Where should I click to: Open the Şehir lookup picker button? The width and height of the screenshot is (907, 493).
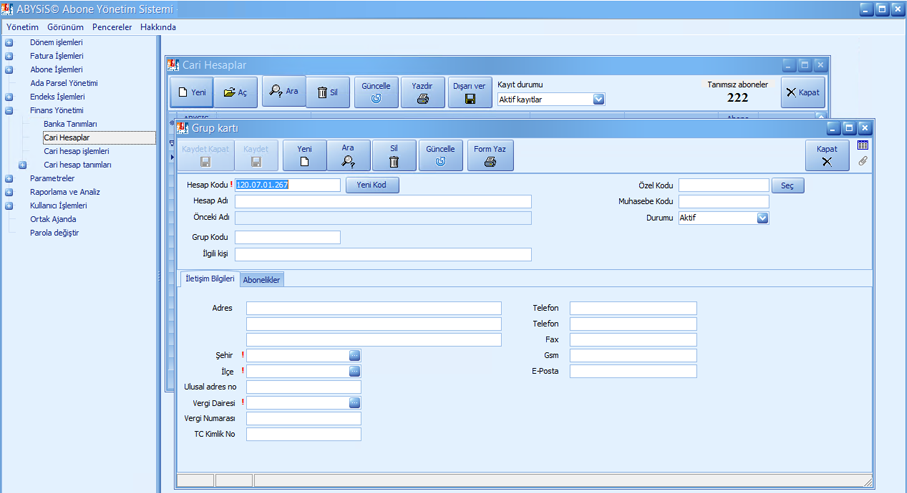354,355
